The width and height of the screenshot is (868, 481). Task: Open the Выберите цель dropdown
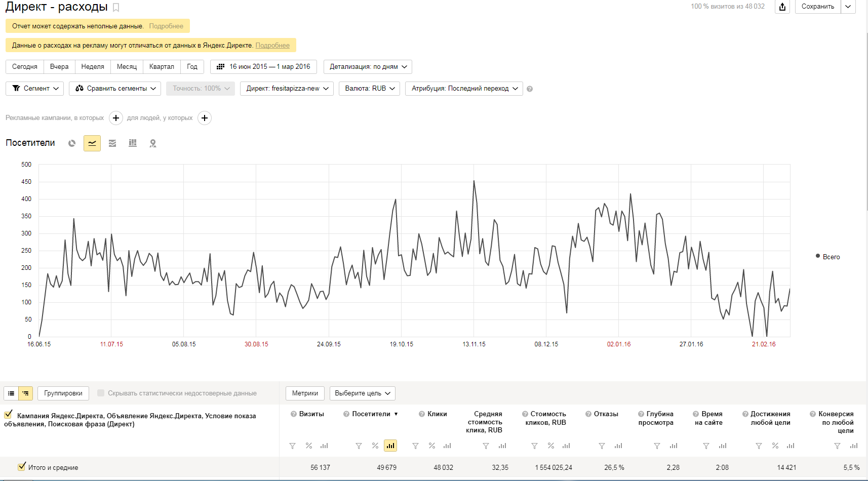click(x=363, y=393)
